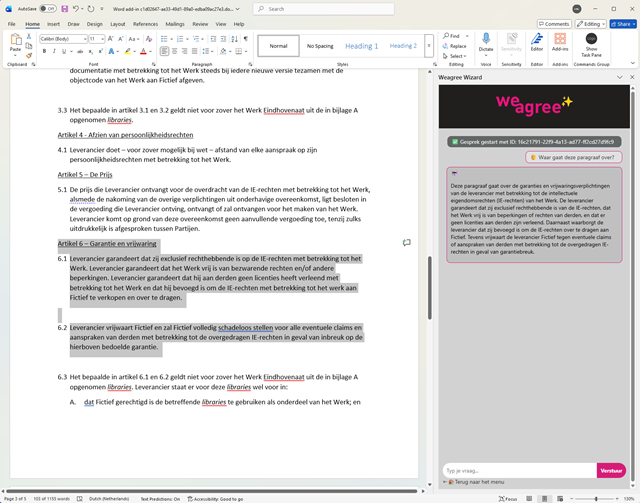Switch to Web Layout view
The height and width of the screenshot is (503, 640).
pyautogui.click(x=560, y=499)
